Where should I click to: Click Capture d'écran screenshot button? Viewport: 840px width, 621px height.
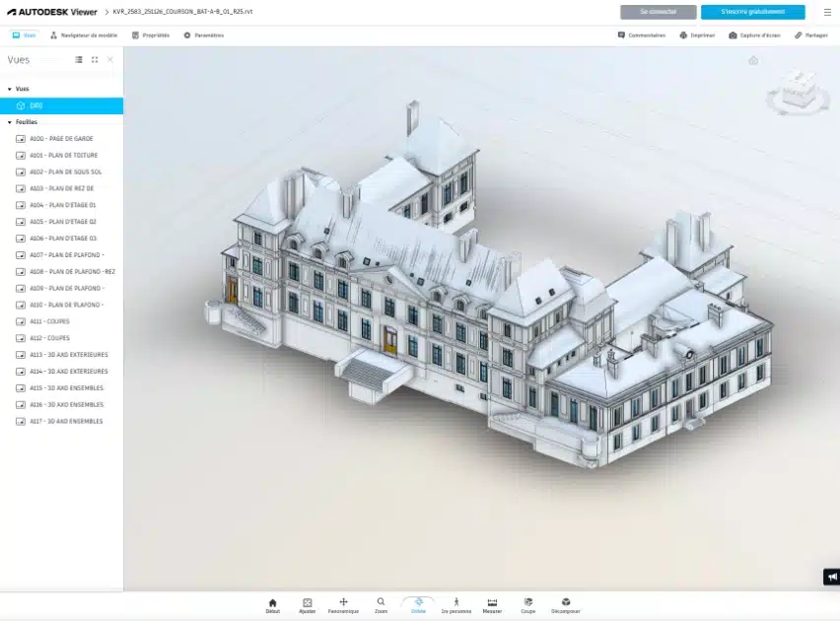754,35
